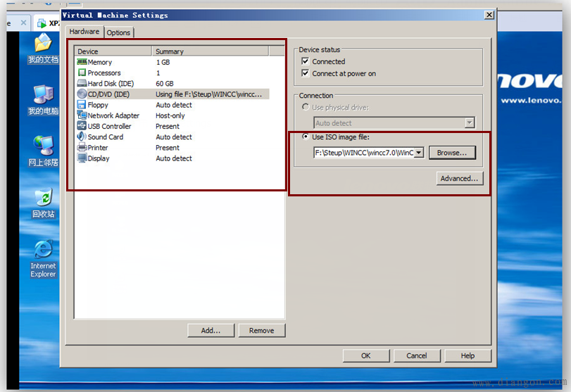Image resolution: width=571 pixels, height=392 pixels.
Task: Select the Floppy device icon
Action: 82,105
